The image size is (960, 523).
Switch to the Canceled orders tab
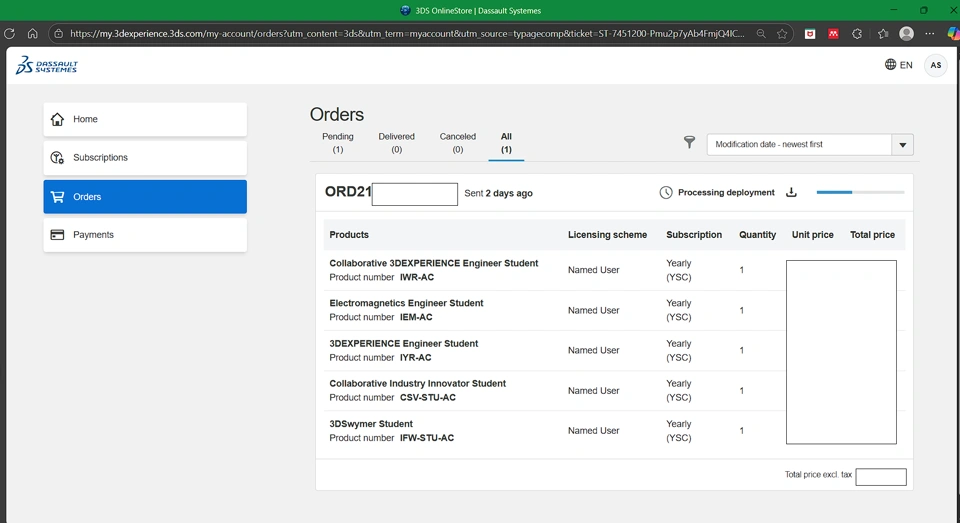pyautogui.click(x=457, y=143)
